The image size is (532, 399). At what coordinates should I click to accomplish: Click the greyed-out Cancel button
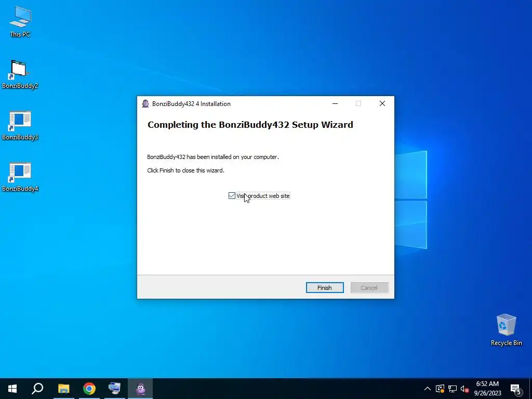[x=369, y=288]
